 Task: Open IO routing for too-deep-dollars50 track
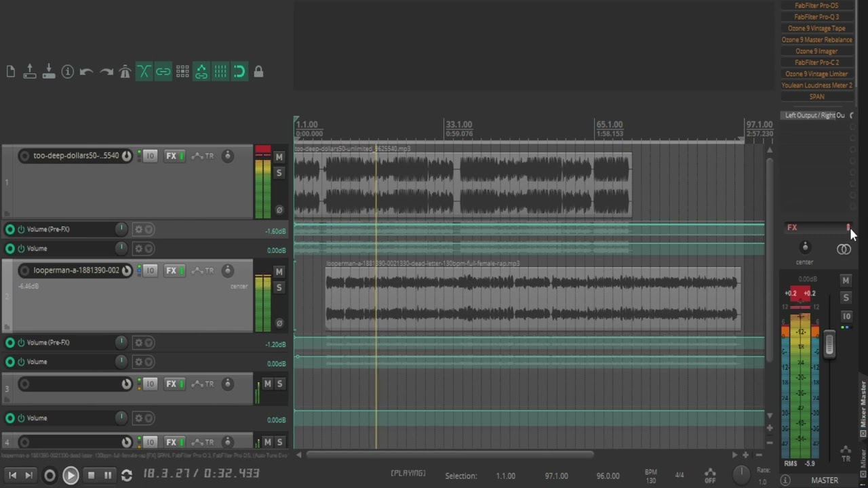pyautogui.click(x=150, y=156)
